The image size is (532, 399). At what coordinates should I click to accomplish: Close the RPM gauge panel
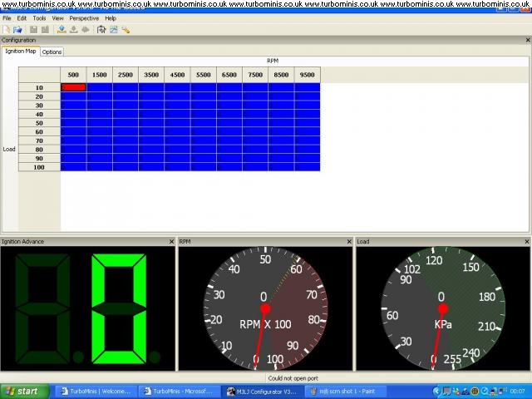tap(349, 242)
